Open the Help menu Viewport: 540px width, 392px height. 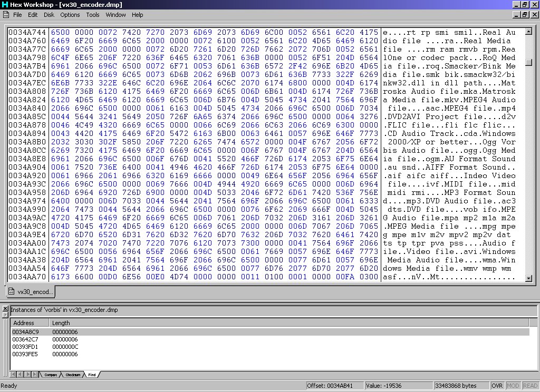(138, 15)
